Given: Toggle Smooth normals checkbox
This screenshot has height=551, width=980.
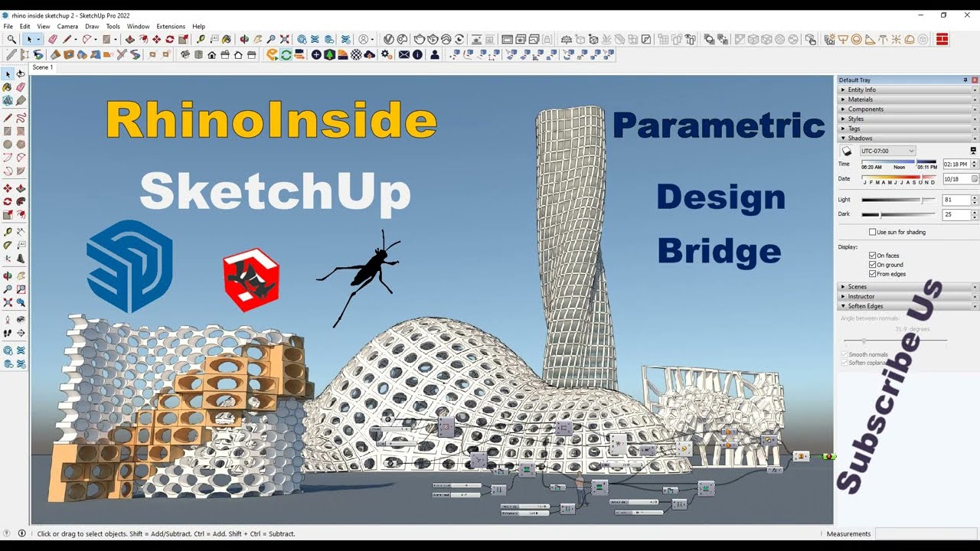Looking at the screenshot, I should coord(844,354).
